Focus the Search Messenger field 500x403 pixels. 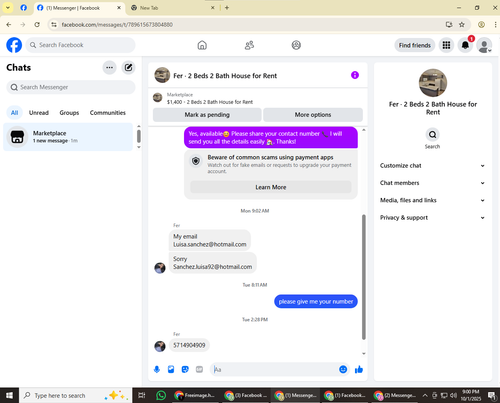71,87
